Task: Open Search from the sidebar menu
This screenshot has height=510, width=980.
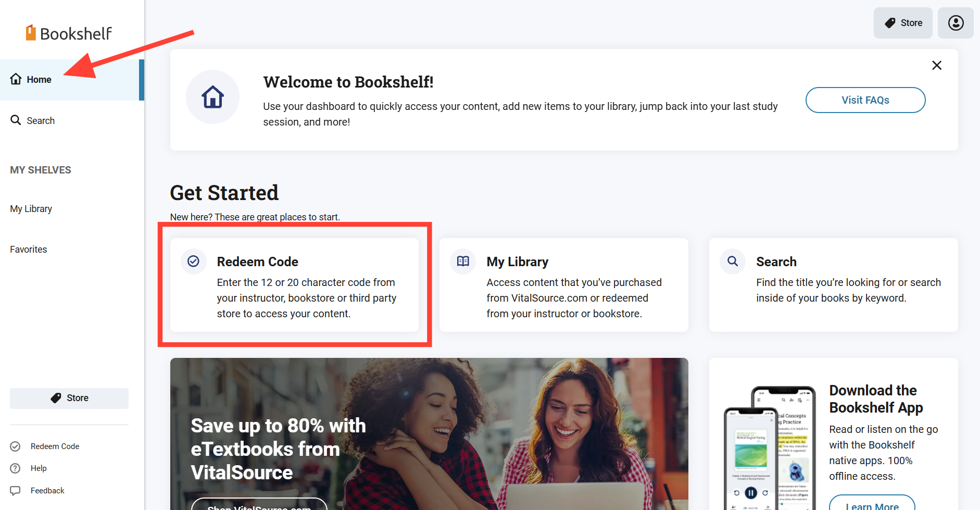Action: pos(40,121)
